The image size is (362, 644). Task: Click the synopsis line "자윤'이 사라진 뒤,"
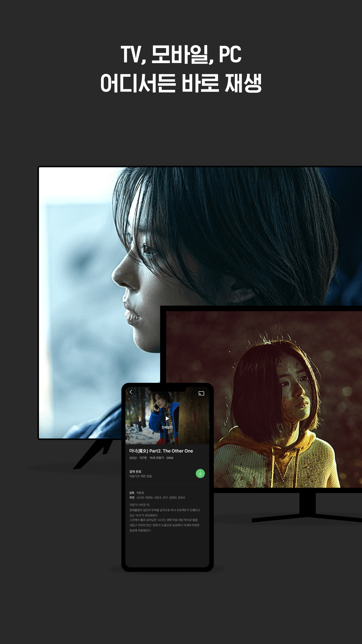tap(140, 505)
